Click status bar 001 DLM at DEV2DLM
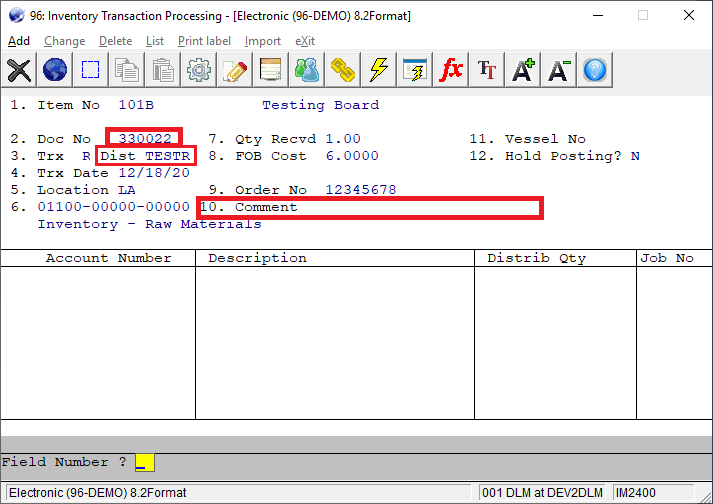The height and width of the screenshot is (504, 713). click(x=542, y=493)
